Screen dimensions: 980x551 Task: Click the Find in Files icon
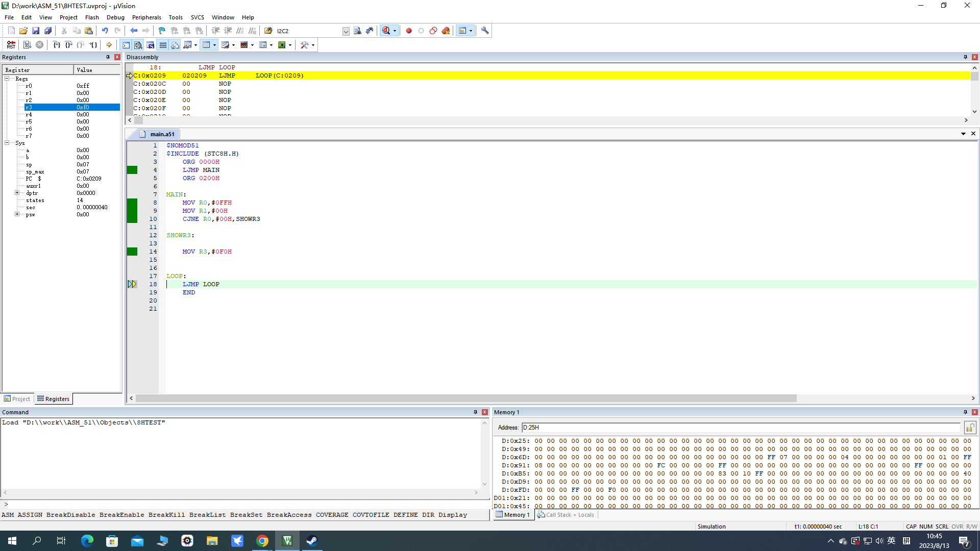click(x=268, y=31)
